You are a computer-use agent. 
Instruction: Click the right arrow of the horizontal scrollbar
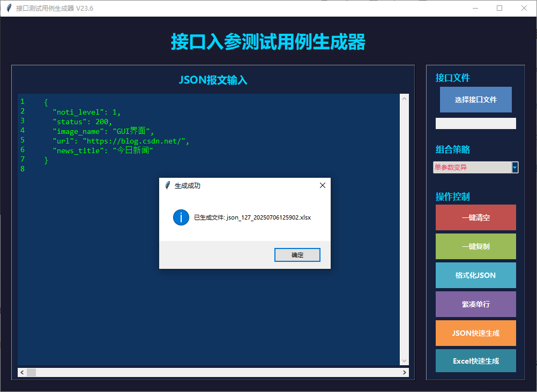coord(405,372)
